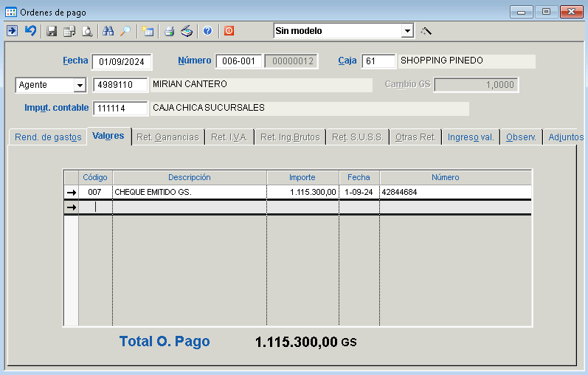Open help with the question mark icon
This screenshot has height=375, width=588.
click(x=207, y=31)
